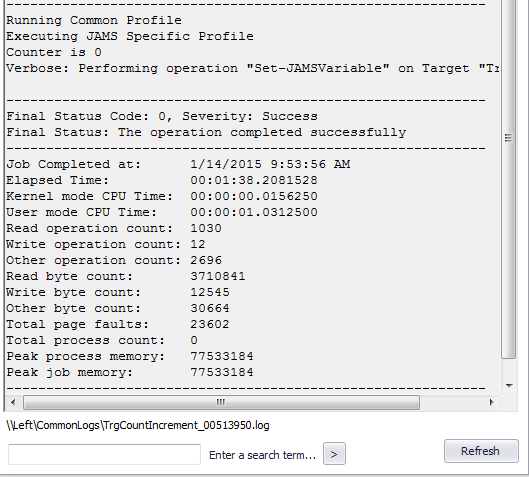Click the "Executing JAMS Specific Profile" line
The height and width of the screenshot is (477, 529).
pyautogui.click(x=130, y=36)
